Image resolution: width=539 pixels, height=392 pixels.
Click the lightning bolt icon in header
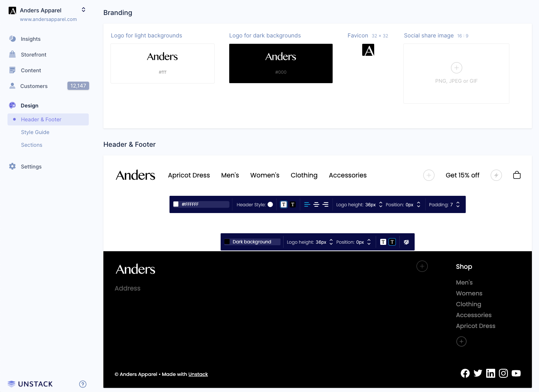(496, 175)
